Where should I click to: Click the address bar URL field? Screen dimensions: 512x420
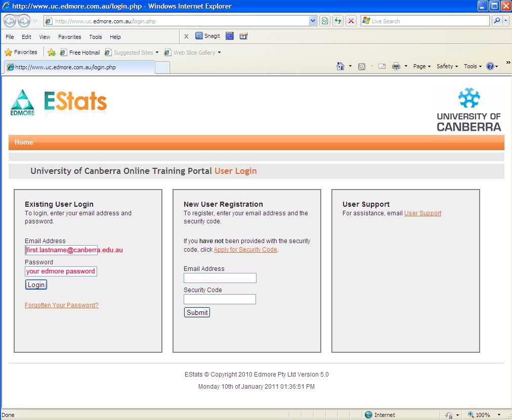pos(177,21)
